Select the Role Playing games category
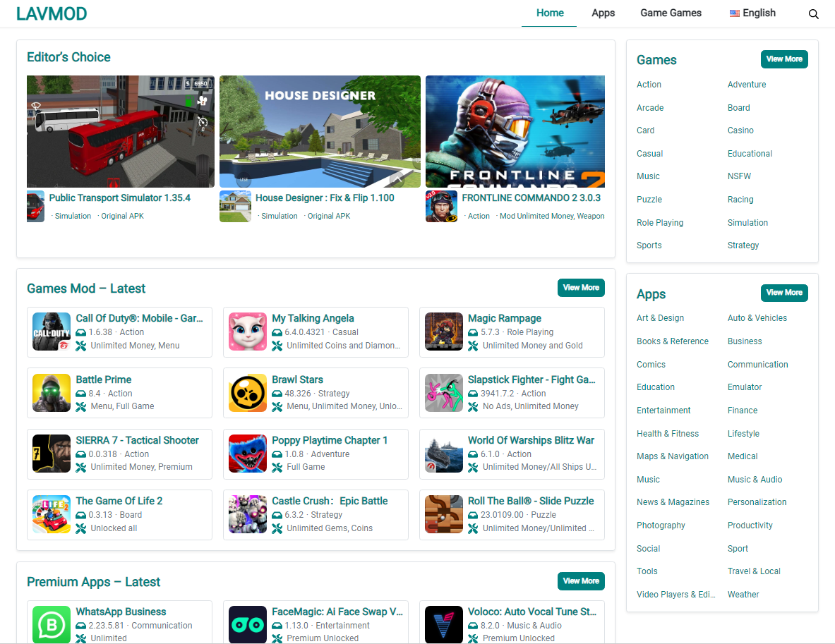 click(660, 223)
